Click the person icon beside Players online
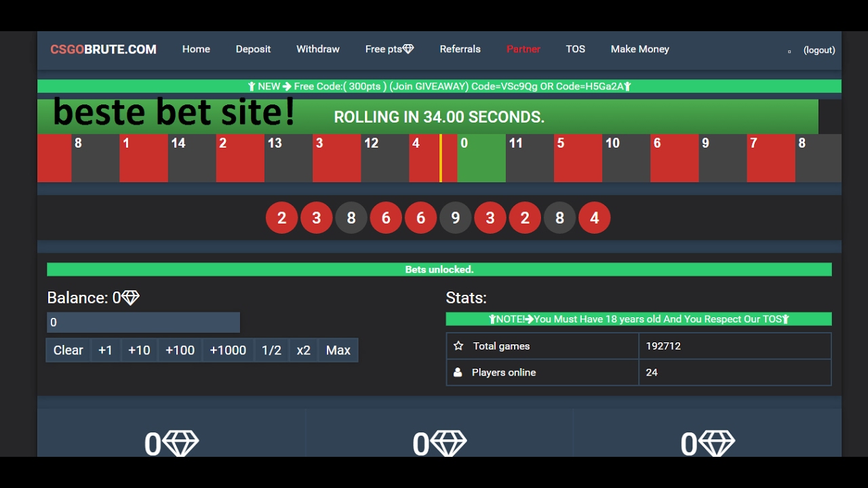The image size is (868, 488). [458, 372]
